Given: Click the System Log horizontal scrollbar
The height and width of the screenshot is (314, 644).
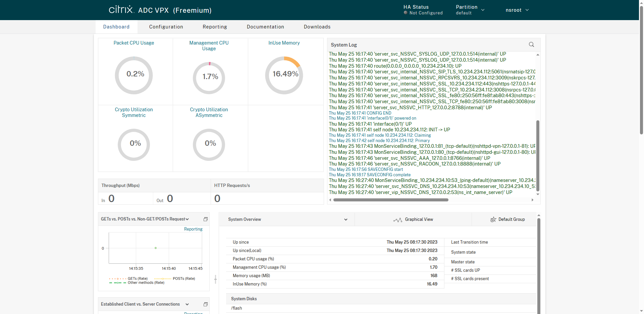Looking at the screenshot, I should 390,200.
